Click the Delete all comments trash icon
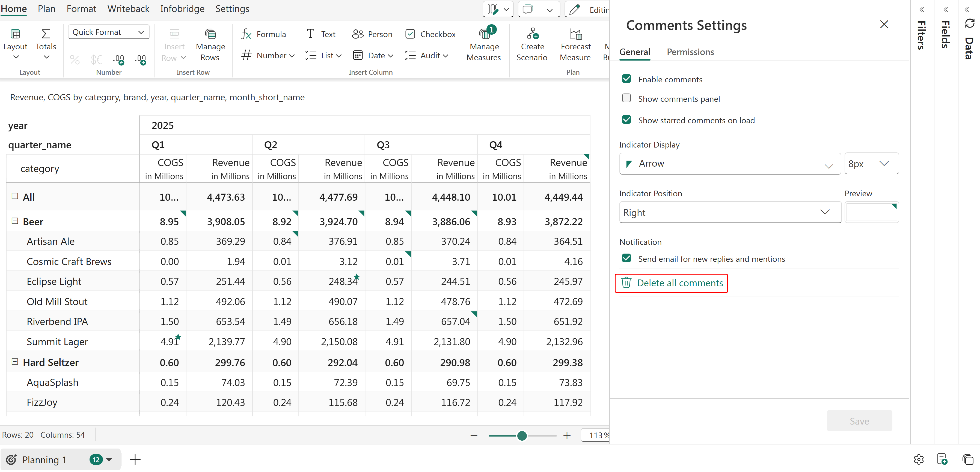The height and width of the screenshot is (472, 980). point(626,283)
